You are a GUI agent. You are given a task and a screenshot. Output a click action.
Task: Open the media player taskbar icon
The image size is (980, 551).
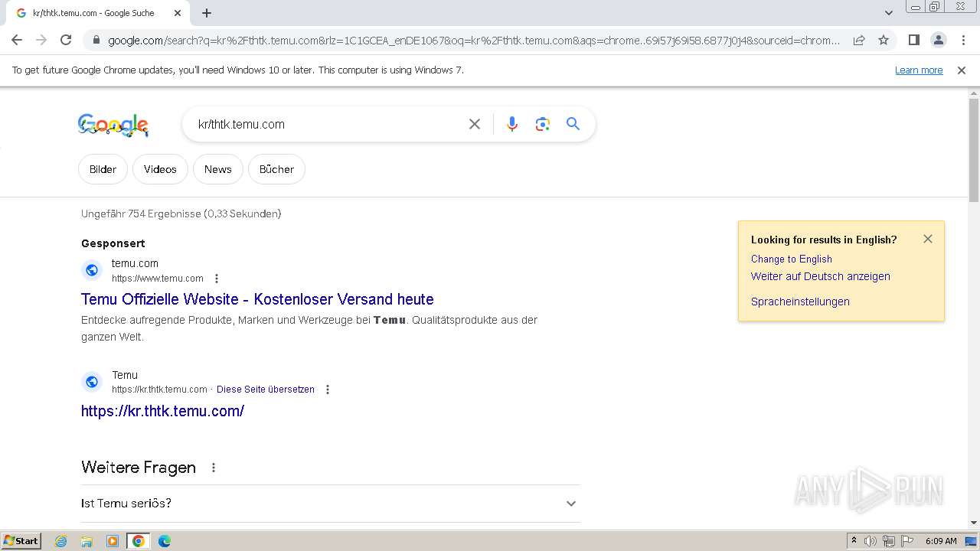113,541
